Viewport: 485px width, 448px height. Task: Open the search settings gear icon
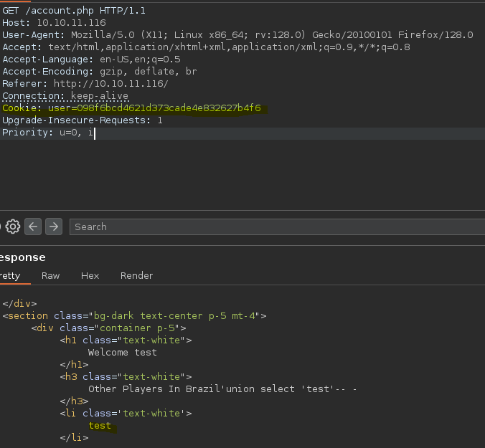pos(13,227)
